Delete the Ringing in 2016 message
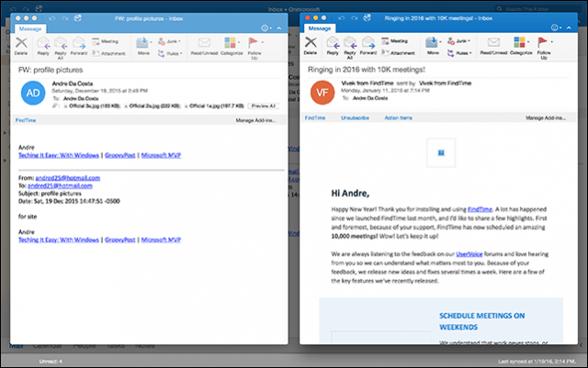 (311, 46)
